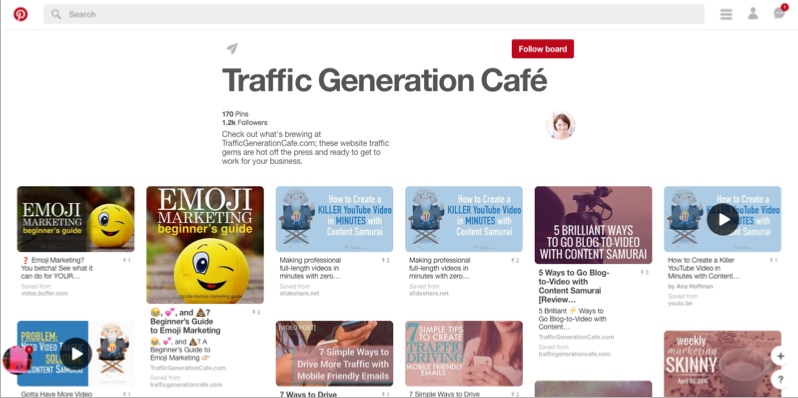Play the Killer YouTube Video pin
798x398 pixels.
coord(723,219)
